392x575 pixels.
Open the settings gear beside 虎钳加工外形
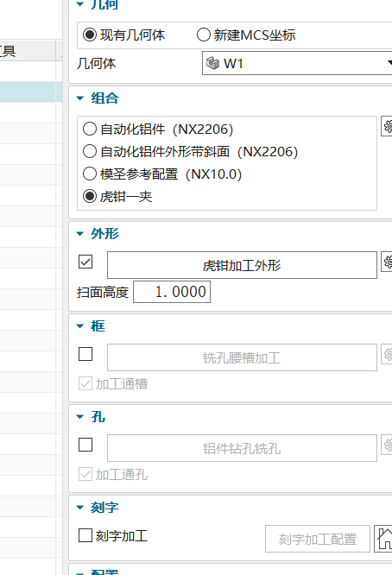click(387, 262)
